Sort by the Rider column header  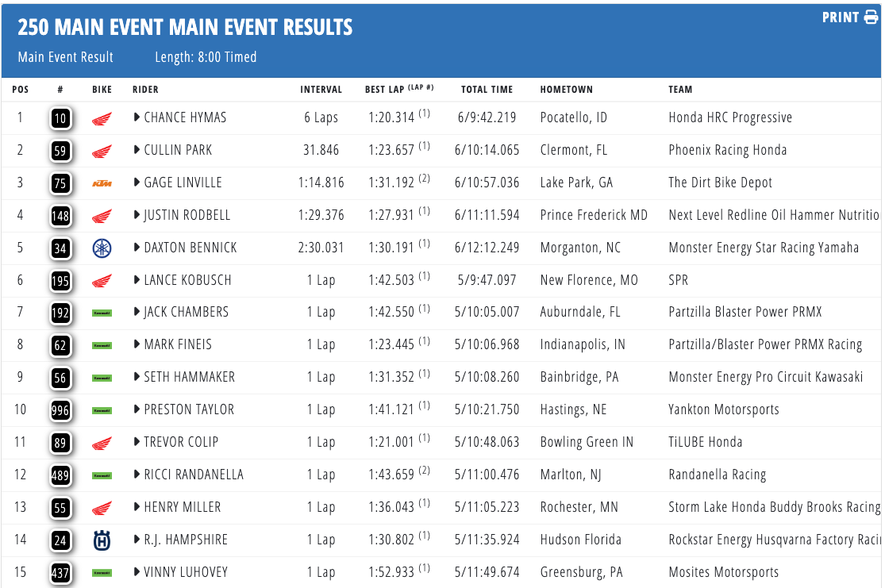(145, 90)
